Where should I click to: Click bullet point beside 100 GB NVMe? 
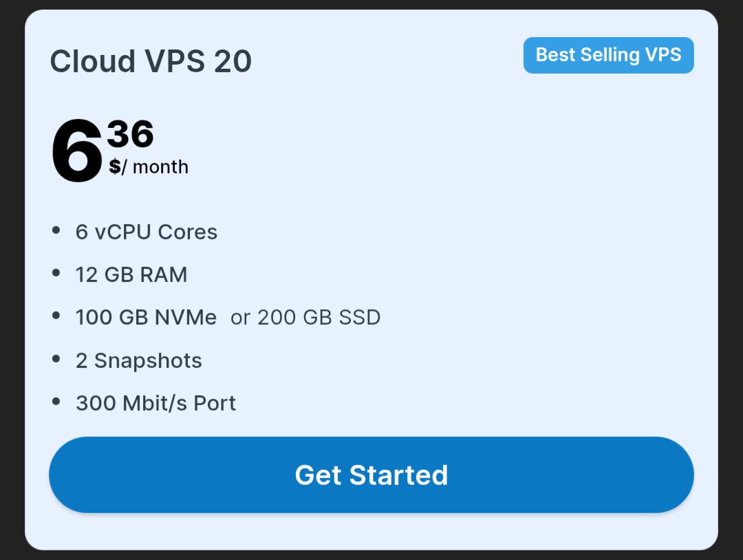[x=56, y=316]
